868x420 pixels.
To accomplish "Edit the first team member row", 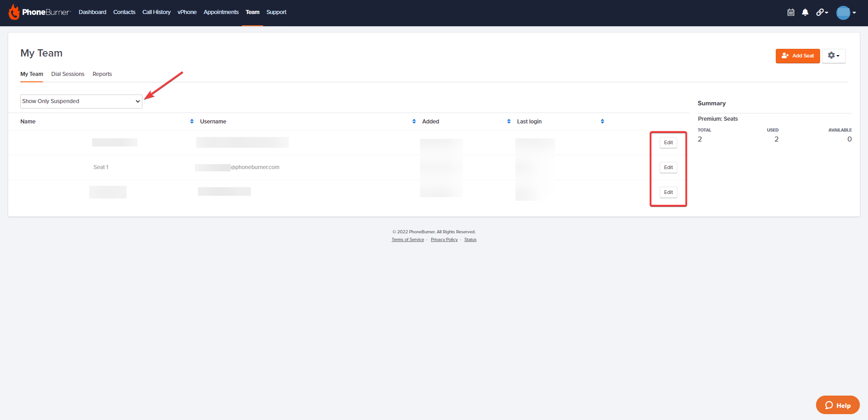I will (668, 142).
